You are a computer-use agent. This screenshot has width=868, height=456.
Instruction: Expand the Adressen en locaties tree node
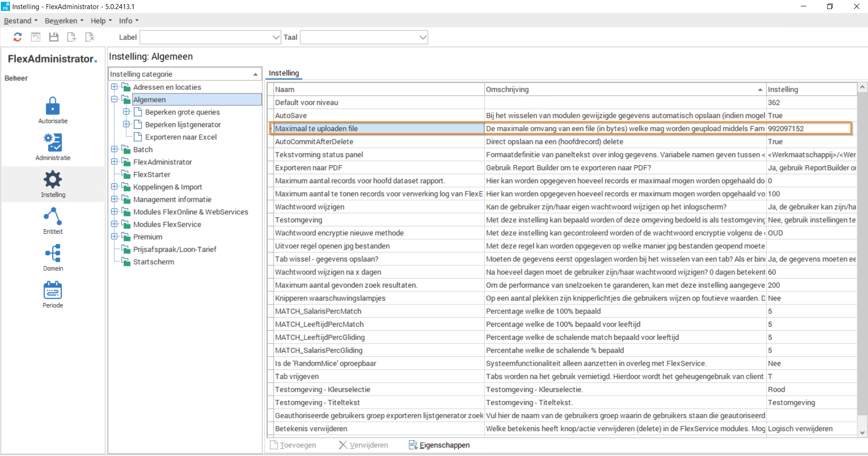click(114, 87)
